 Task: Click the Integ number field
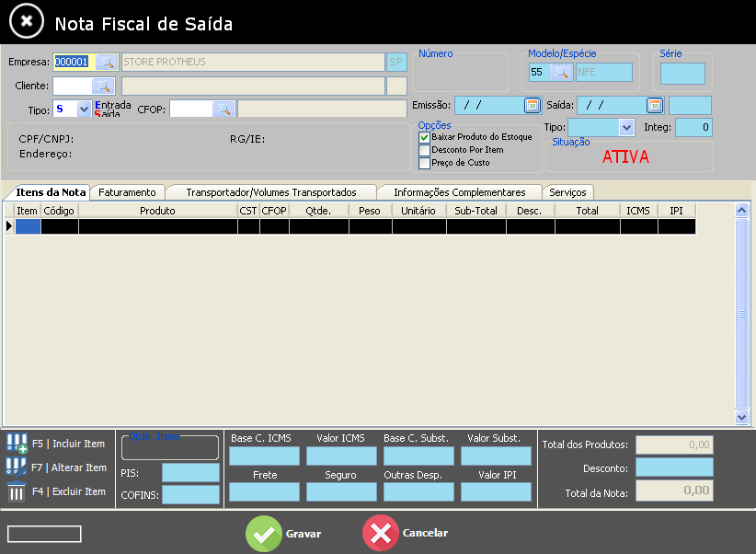pos(693,127)
